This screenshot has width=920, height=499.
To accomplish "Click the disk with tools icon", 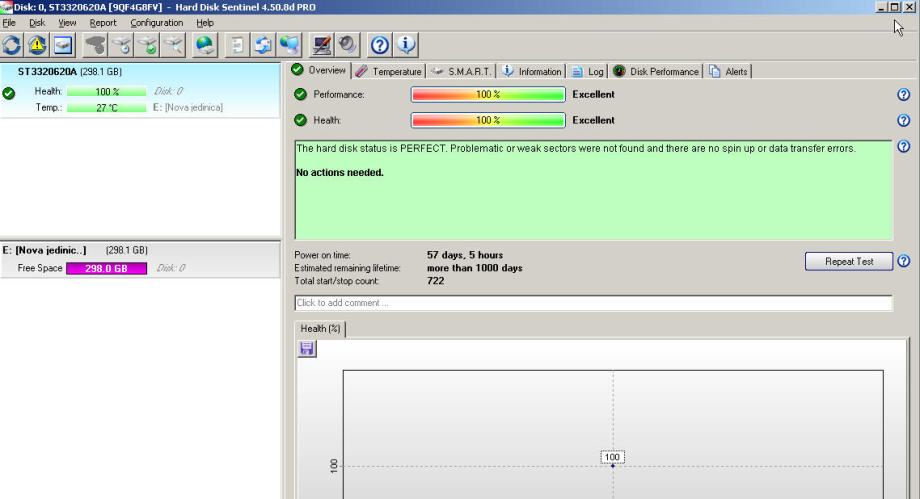I will click(174, 45).
